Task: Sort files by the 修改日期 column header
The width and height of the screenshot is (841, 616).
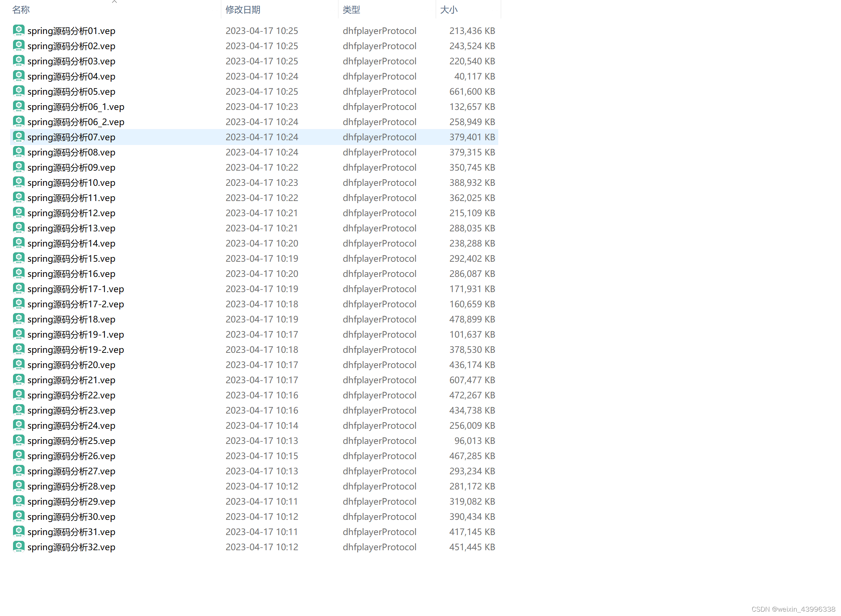Action: [243, 10]
